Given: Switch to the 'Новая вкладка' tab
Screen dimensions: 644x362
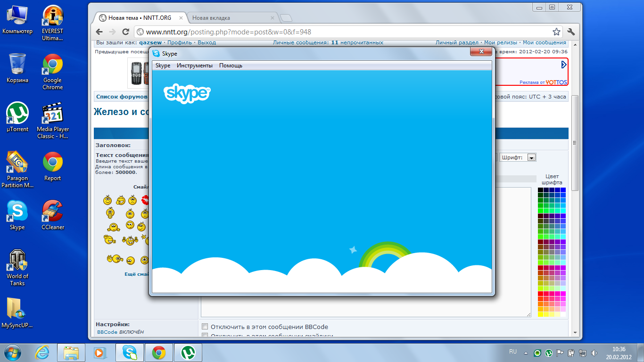Looking at the screenshot, I should [231, 18].
